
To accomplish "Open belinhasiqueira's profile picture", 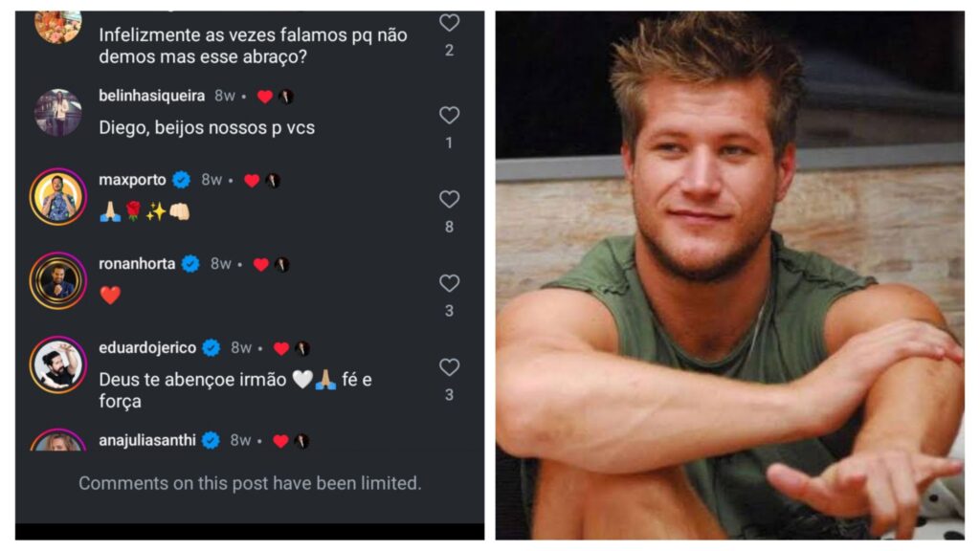I will click(58, 113).
